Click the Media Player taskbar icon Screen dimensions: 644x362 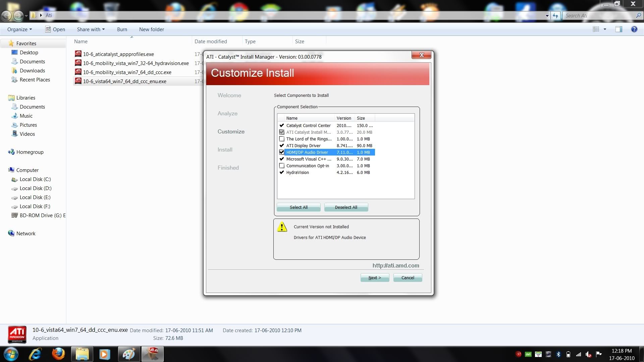click(x=105, y=354)
